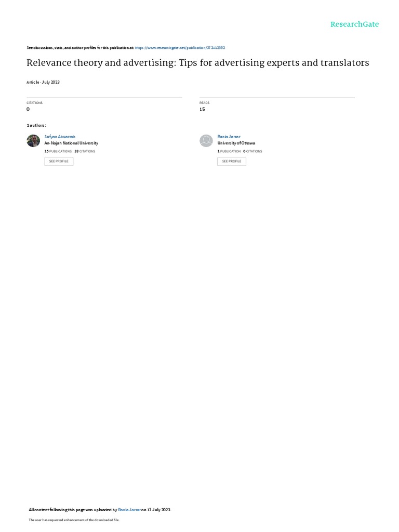This screenshot has height=532, width=399.
Task: Click the 33 Citations stat for Sufyan
Action: (x=85, y=151)
